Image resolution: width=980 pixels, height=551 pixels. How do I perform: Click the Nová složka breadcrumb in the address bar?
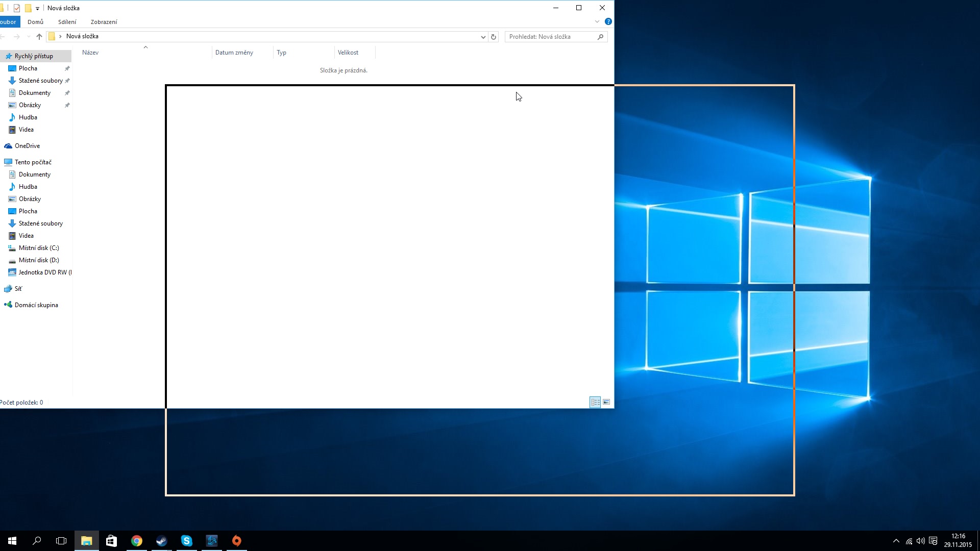tap(82, 36)
